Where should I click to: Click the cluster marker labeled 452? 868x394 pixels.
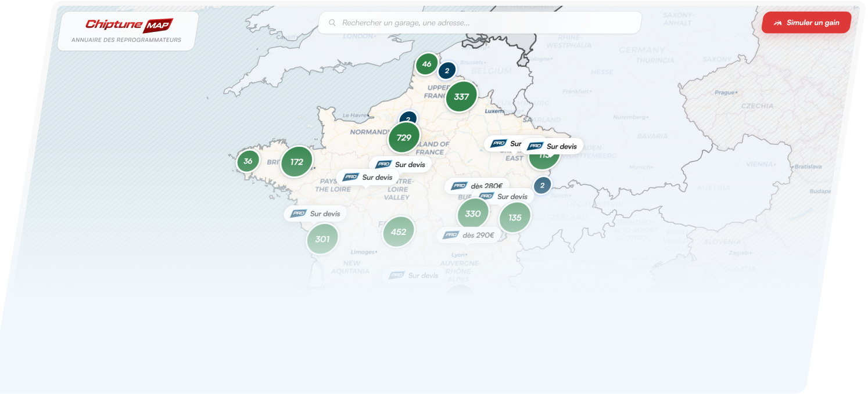pos(399,232)
